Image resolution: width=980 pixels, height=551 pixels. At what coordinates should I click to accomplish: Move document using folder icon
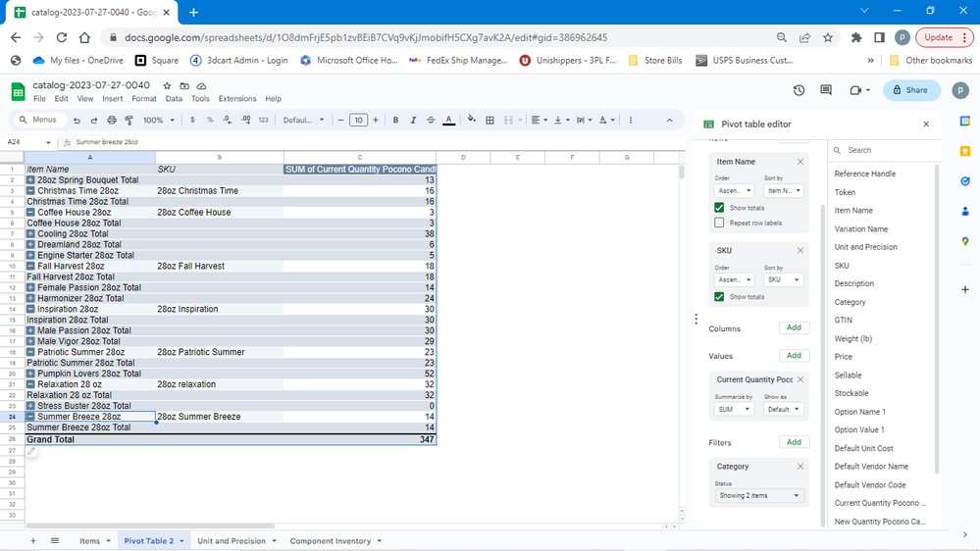(184, 85)
